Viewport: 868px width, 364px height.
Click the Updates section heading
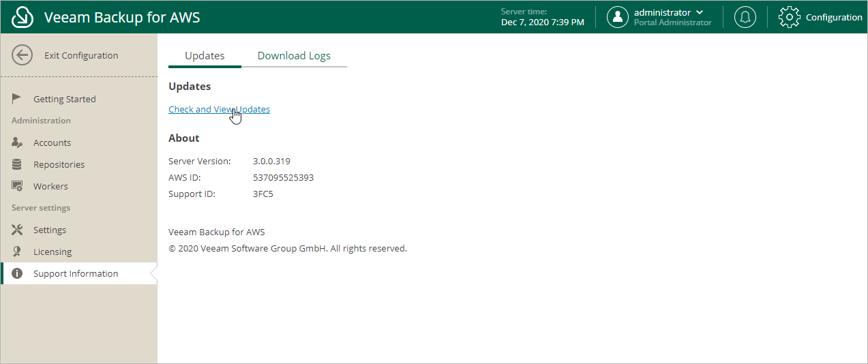point(190,87)
